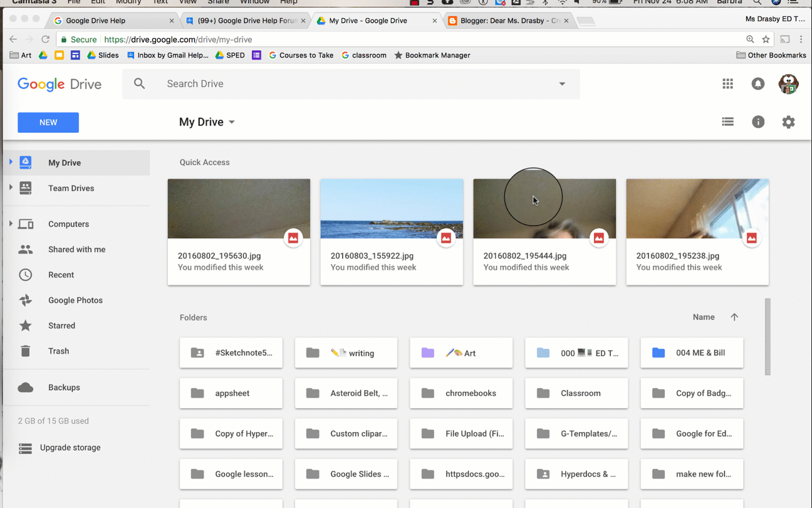Click Upgrade storage

pyautogui.click(x=70, y=448)
